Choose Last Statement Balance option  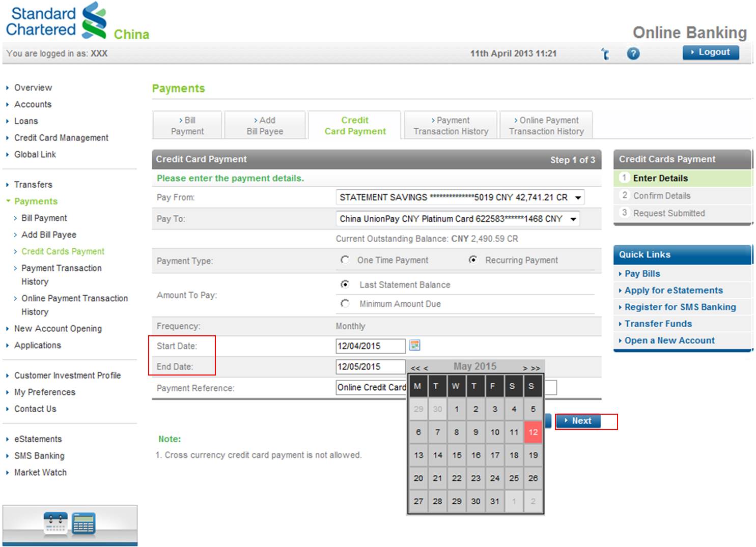pos(345,284)
